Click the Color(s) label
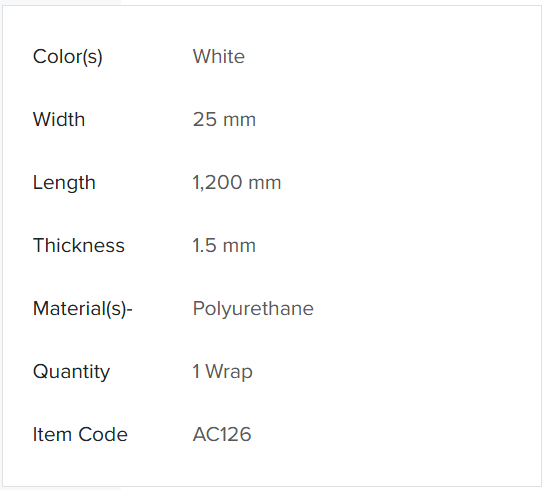Screen dimensions: 544x490 68,57
